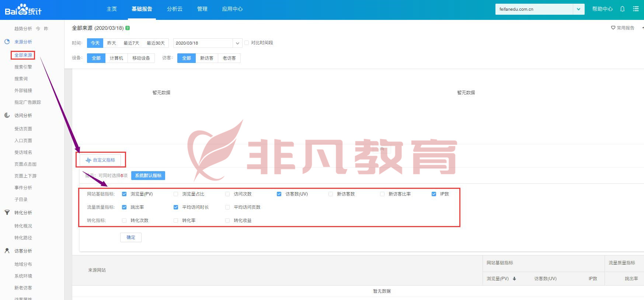Click the heart icon for 常用报告
This screenshot has height=300, width=644.
613,28
